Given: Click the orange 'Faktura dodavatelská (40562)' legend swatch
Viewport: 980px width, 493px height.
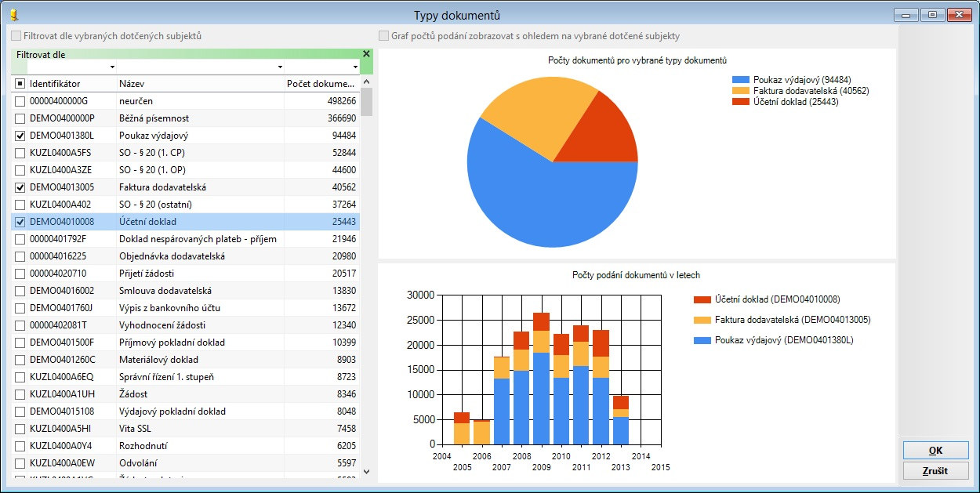Looking at the screenshot, I should pyautogui.click(x=741, y=91).
